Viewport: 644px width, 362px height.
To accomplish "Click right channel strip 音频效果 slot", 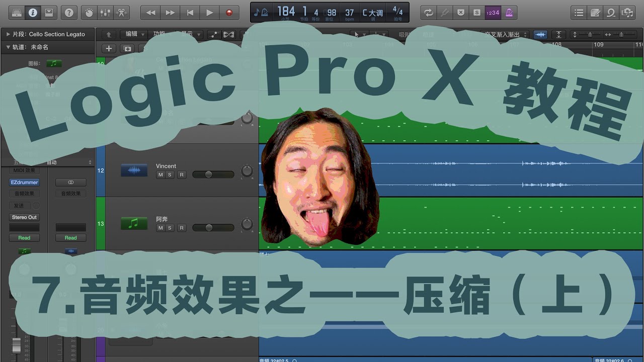I will coord(71,194).
